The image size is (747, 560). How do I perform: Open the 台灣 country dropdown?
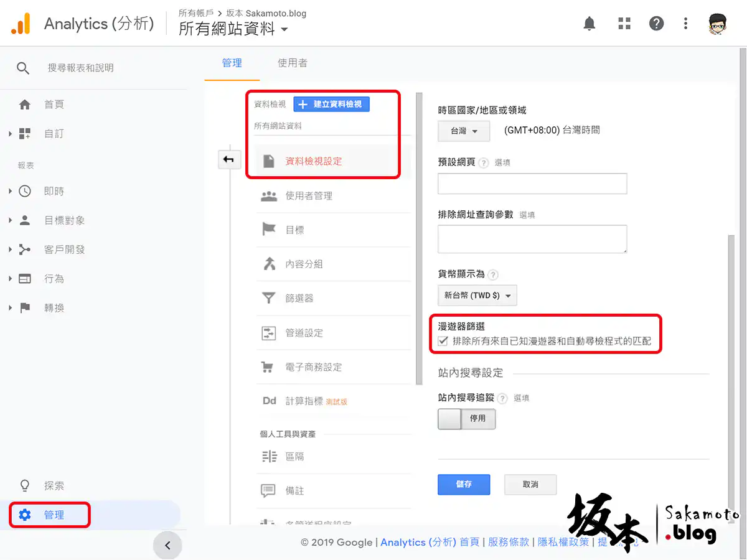point(463,131)
